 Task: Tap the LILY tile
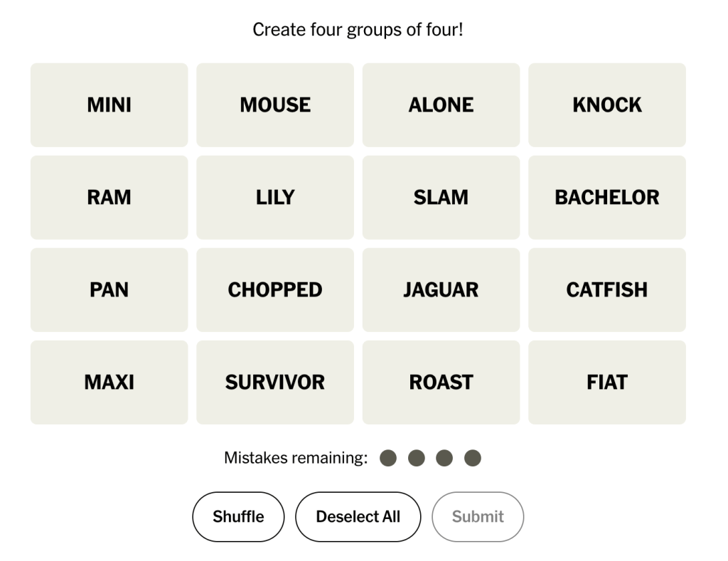pos(275,198)
